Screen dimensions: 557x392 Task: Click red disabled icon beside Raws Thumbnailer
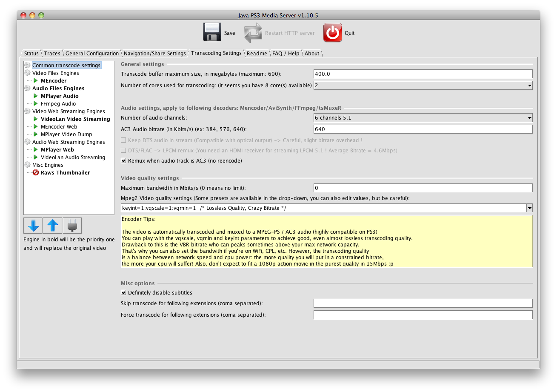[36, 173]
